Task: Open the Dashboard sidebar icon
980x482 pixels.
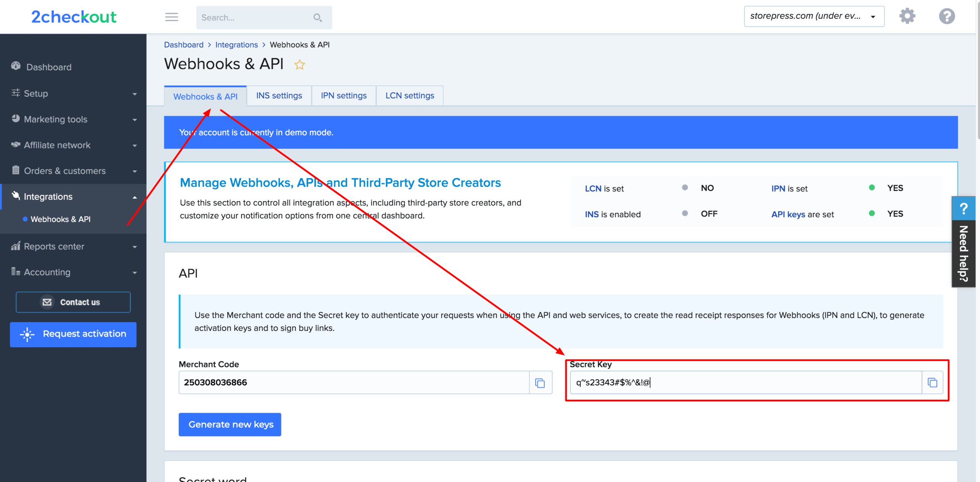Action: pyautogui.click(x=16, y=67)
